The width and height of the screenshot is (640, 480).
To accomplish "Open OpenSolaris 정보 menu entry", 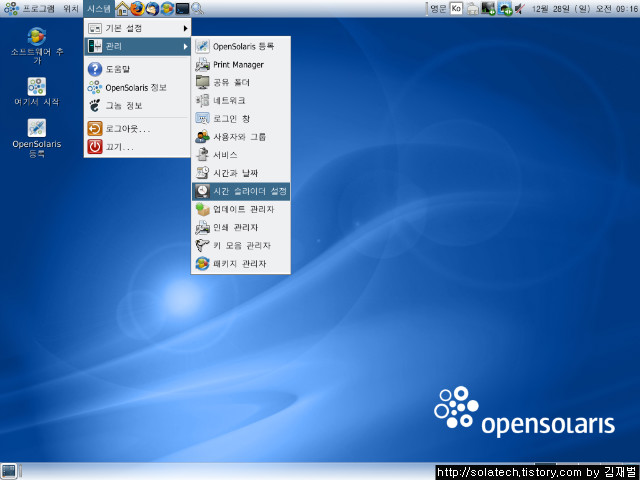I will point(138,87).
